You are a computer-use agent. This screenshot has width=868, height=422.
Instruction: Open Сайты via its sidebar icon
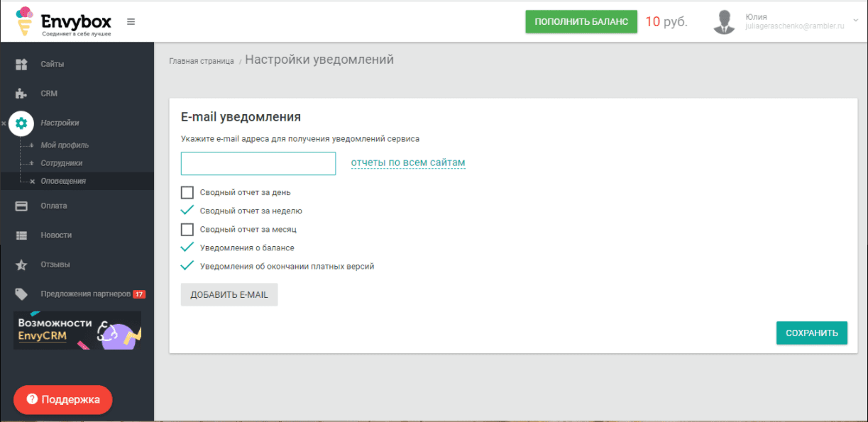[21, 64]
